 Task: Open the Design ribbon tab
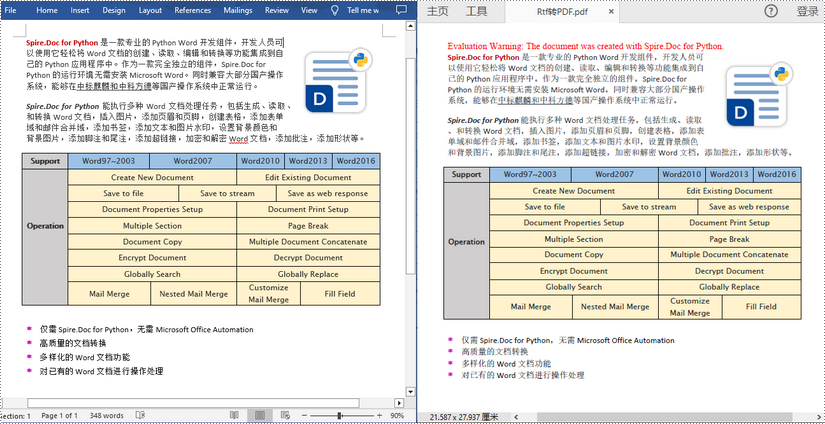(x=114, y=10)
